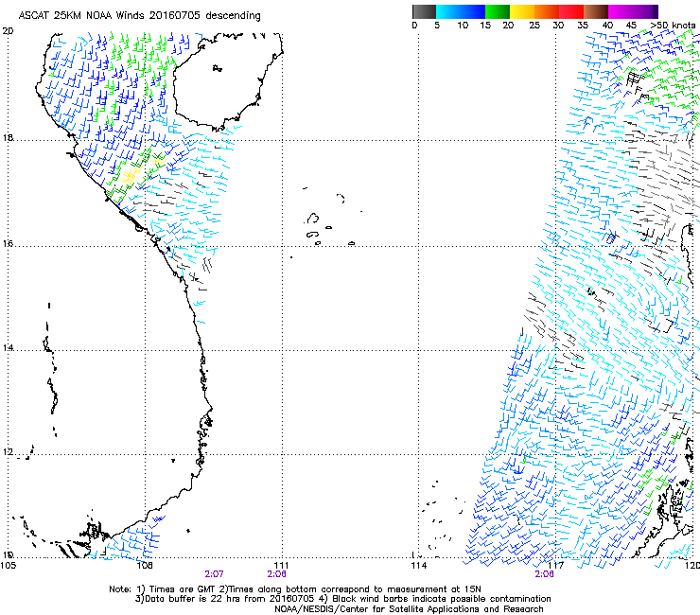The height and width of the screenshot is (615, 700).
Task: Click the purple '2:07' time label
Action: coord(215,574)
